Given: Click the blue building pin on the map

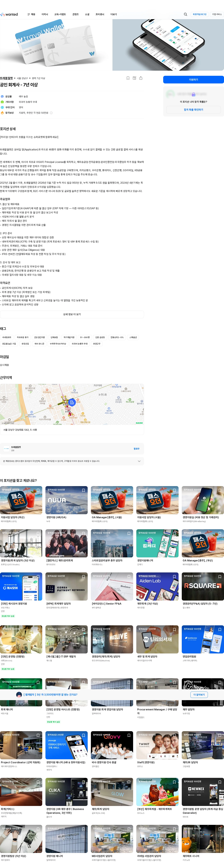Looking at the screenshot, I should point(72,402).
